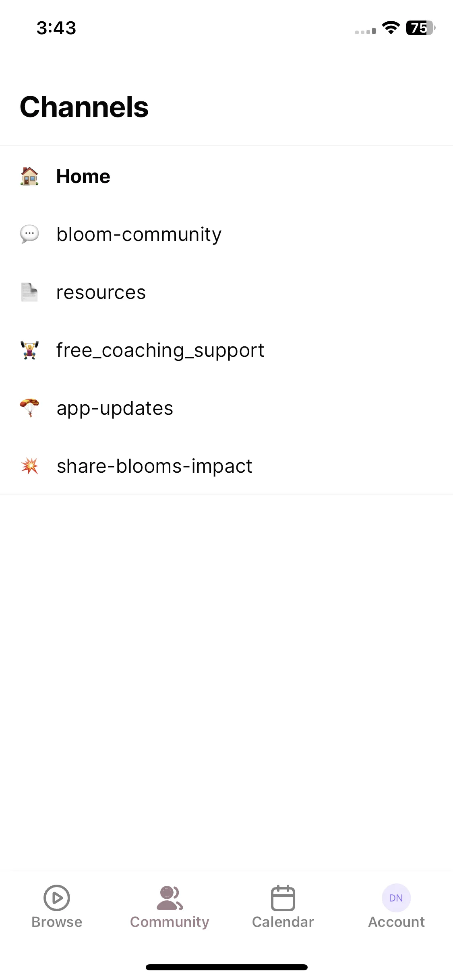The width and height of the screenshot is (453, 980).
Task: Tap the weightlifter icon for free_coaching_support
Action: [29, 350]
